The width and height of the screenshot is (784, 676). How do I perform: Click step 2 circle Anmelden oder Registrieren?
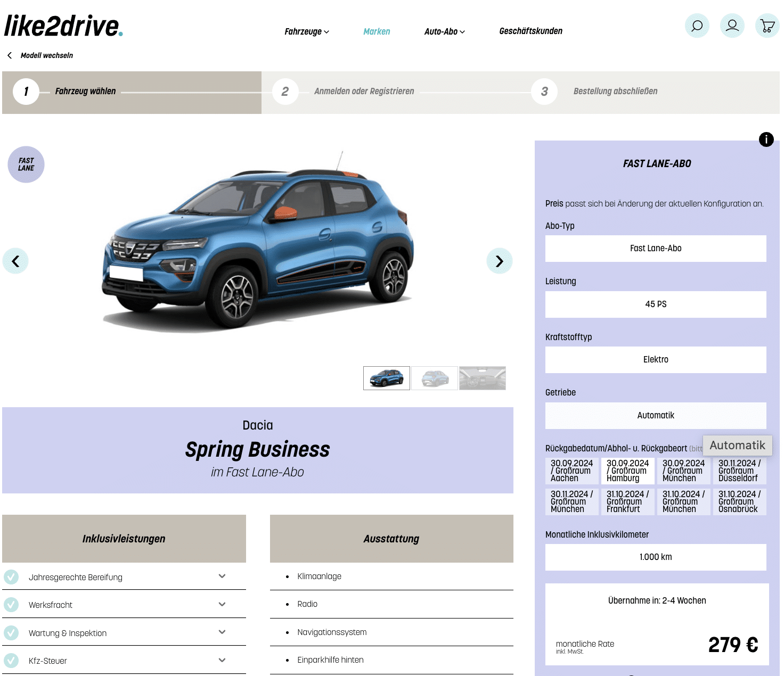coord(285,92)
